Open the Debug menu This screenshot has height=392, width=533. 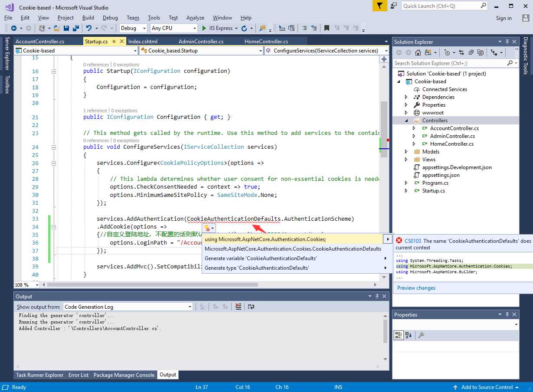click(x=110, y=18)
